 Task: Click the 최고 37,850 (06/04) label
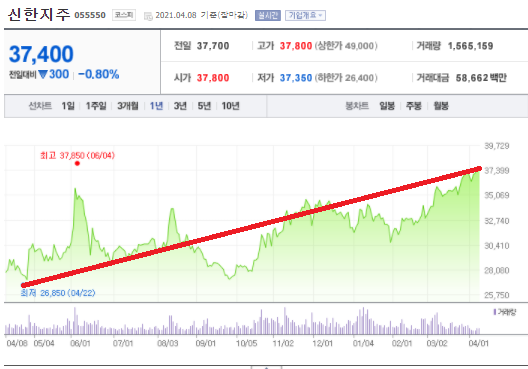tap(77, 156)
